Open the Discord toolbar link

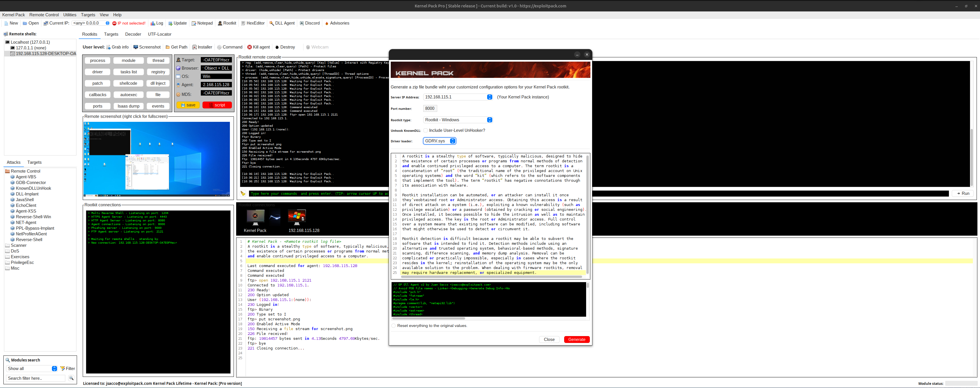(310, 23)
